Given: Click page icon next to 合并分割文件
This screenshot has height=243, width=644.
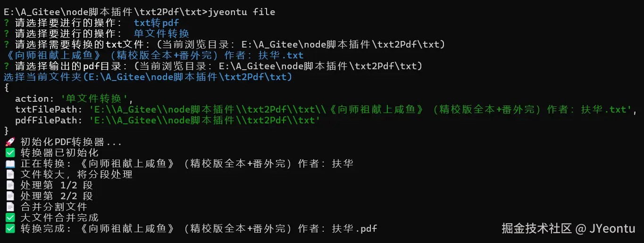Looking at the screenshot, I should point(10,207).
